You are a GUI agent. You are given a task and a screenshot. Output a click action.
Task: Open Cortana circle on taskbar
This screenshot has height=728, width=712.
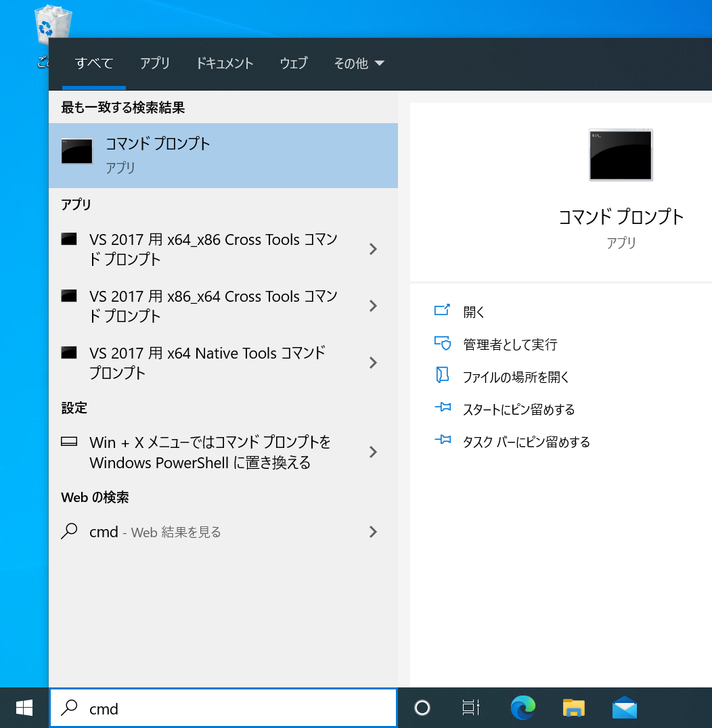tap(422, 708)
